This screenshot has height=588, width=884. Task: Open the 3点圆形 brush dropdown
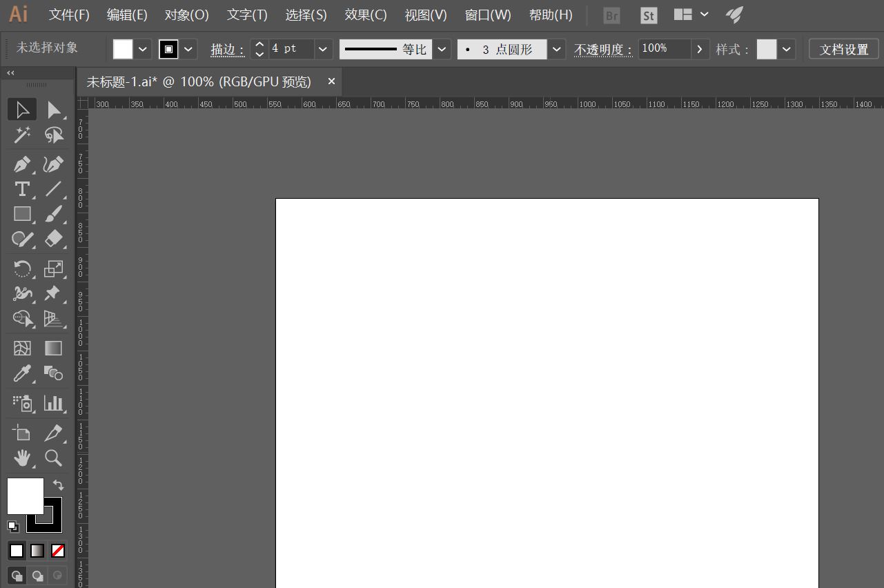556,49
